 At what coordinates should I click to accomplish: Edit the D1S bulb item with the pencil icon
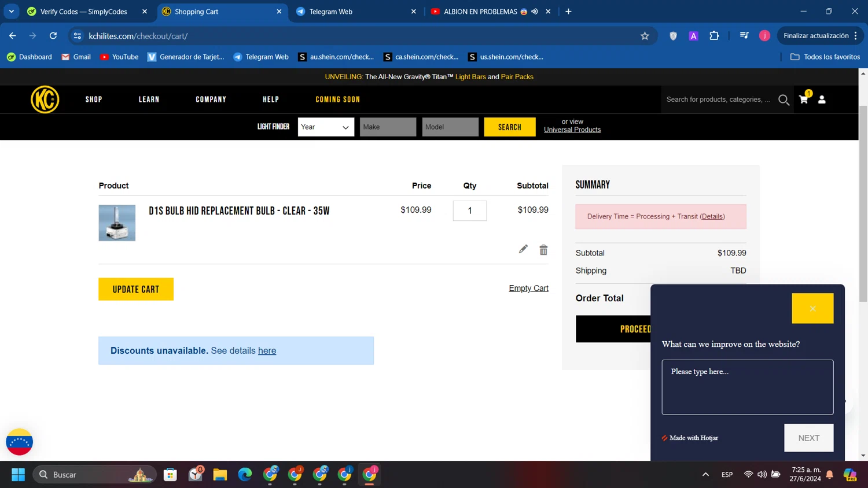523,249
